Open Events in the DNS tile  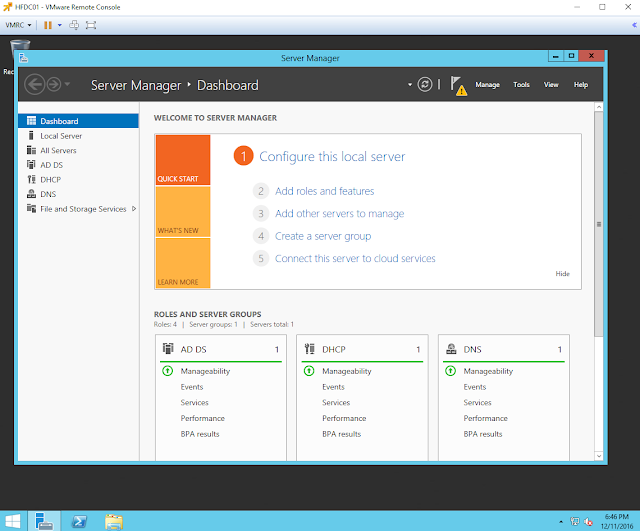(x=475, y=387)
